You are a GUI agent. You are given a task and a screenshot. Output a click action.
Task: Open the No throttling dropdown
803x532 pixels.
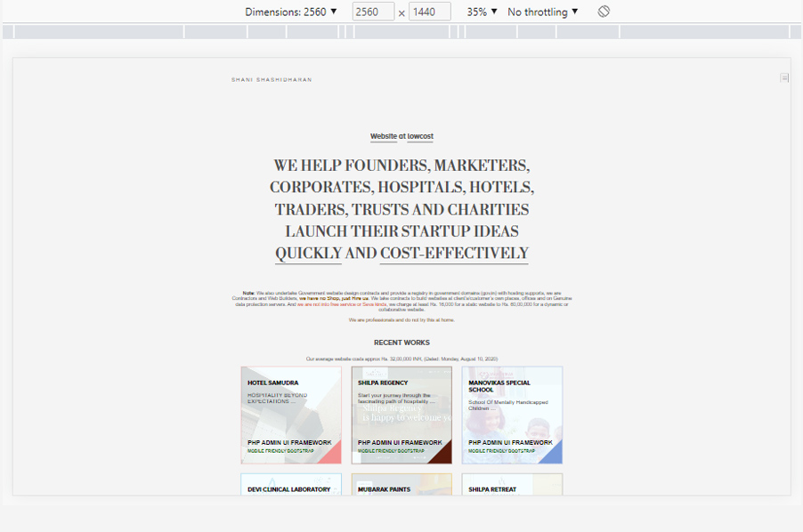540,12
